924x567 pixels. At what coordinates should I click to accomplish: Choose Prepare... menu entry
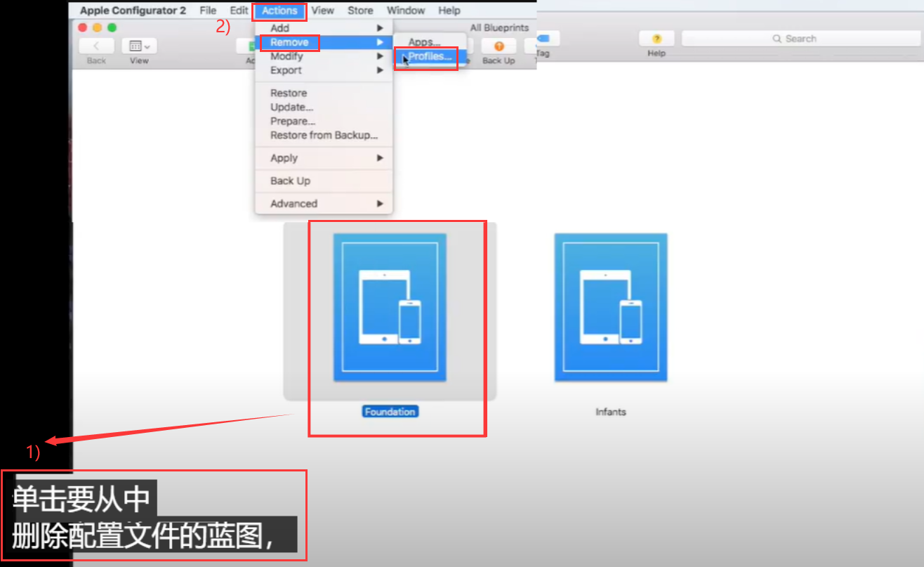click(324, 121)
